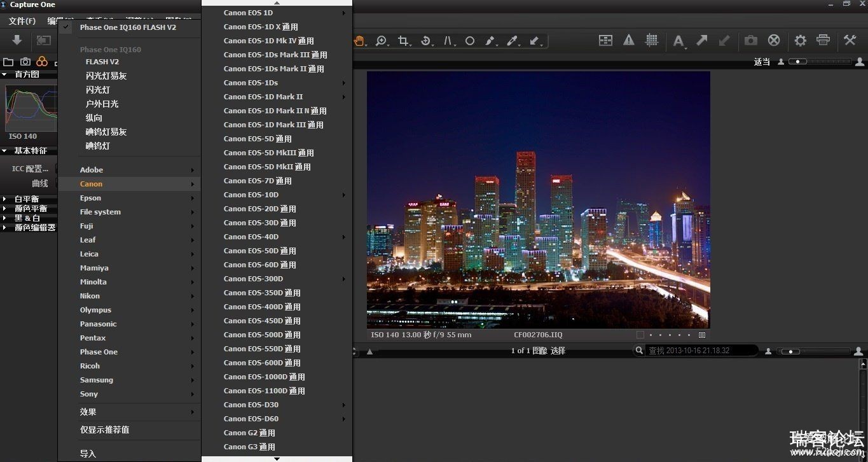This screenshot has width=868, height=462.
Task: Select the Rotate straighten tool
Action: 425,41
